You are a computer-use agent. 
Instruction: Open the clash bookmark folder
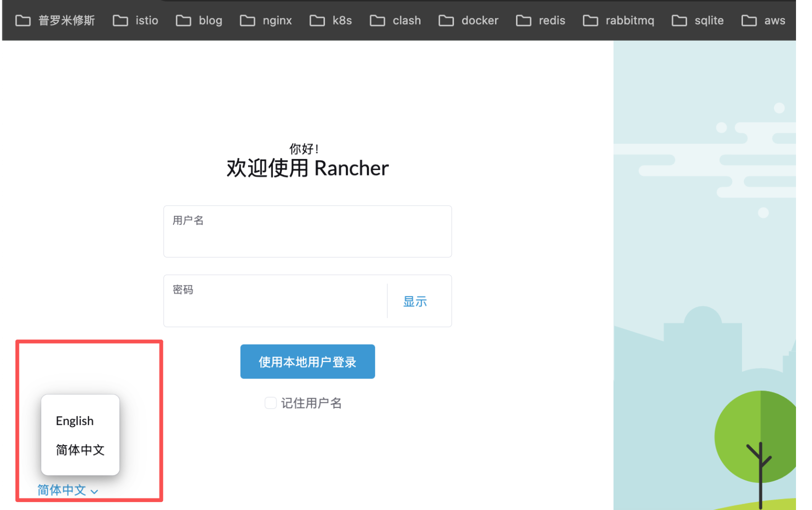tap(395, 20)
